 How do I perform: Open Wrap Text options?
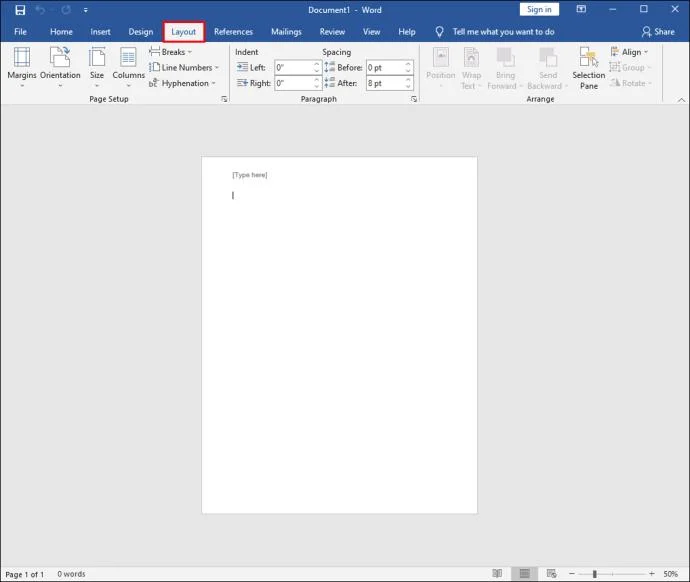pyautogui.click(x=471, y=67)
